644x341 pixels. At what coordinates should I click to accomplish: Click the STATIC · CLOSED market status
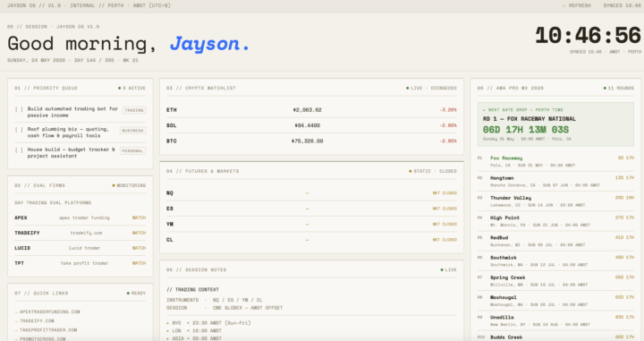click(x=433, y=171)
